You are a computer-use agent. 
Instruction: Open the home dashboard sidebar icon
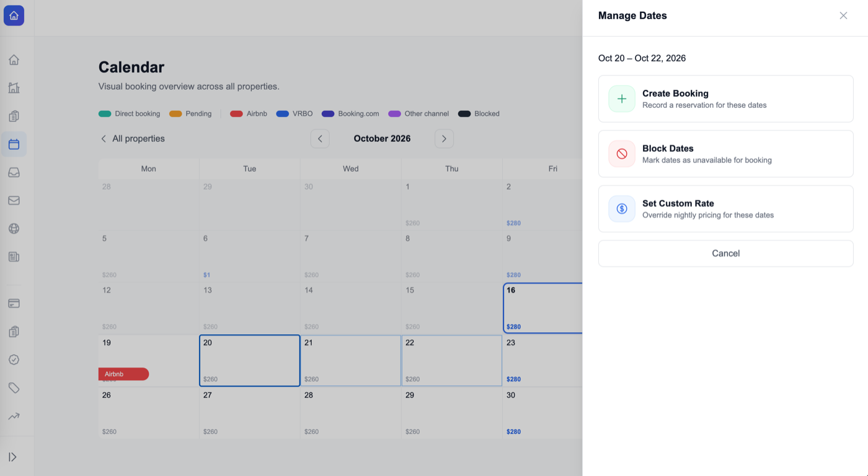14,60
